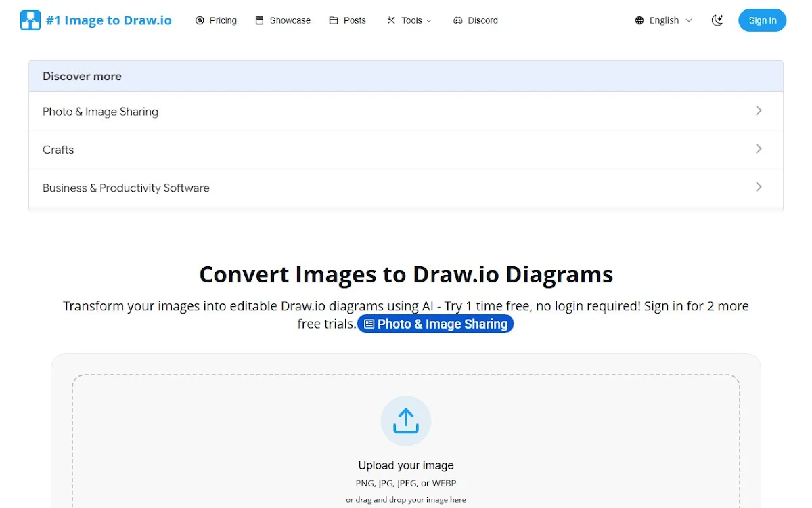Open the Posts page
Image resolution: width=812 pixels, height=508 pixels.
[347, 20]
